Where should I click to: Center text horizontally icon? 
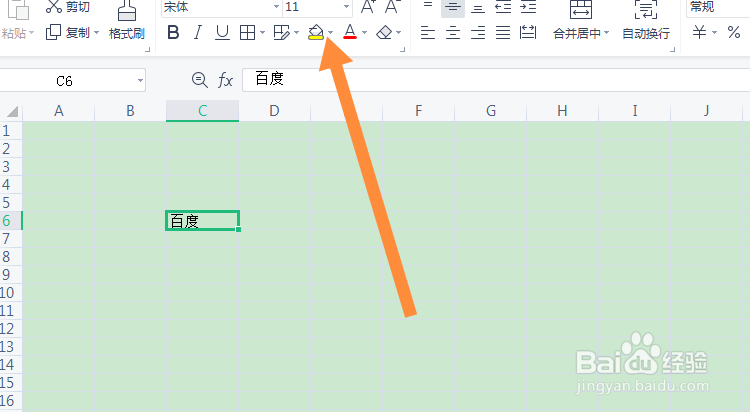[x=452, y=33]
